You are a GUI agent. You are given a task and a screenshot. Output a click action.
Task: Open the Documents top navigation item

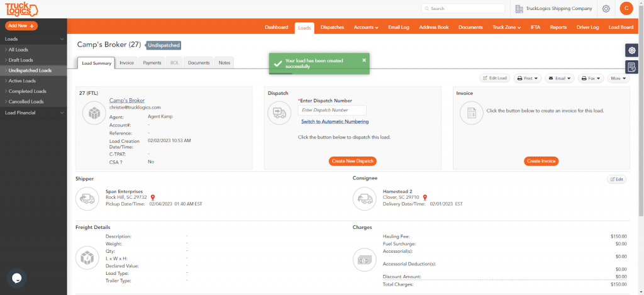pos(470,27)
